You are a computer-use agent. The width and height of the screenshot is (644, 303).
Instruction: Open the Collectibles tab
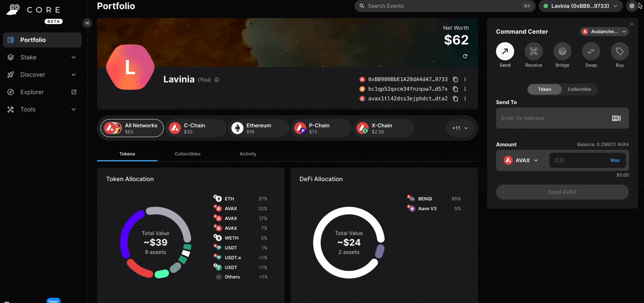(187, 154)
